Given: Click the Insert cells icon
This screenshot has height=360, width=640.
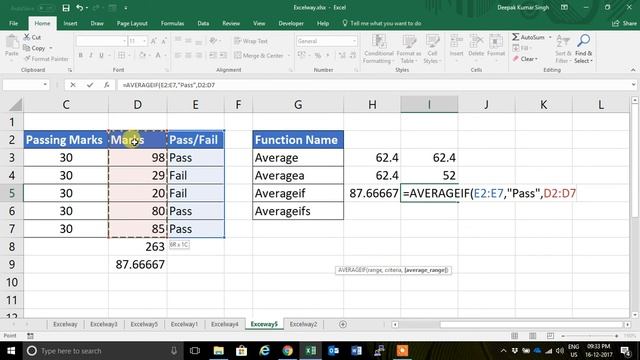Looking at the screenshot, I should tap(456, 46).
